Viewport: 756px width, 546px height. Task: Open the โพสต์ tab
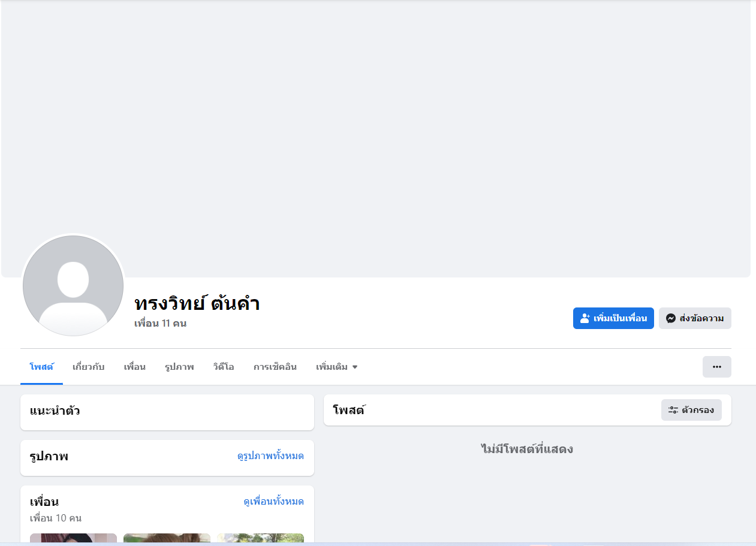[x=41, y=367]
